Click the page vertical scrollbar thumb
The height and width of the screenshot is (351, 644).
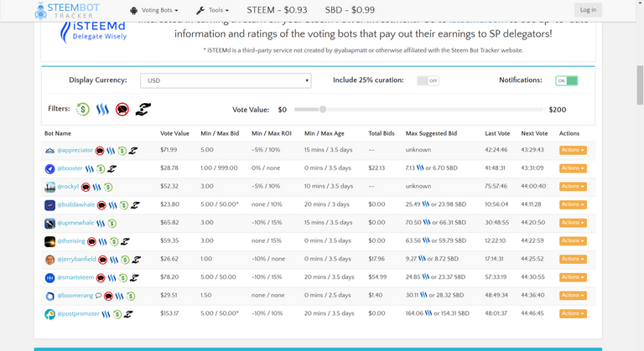pyautogui.click(x=640, y=85)
